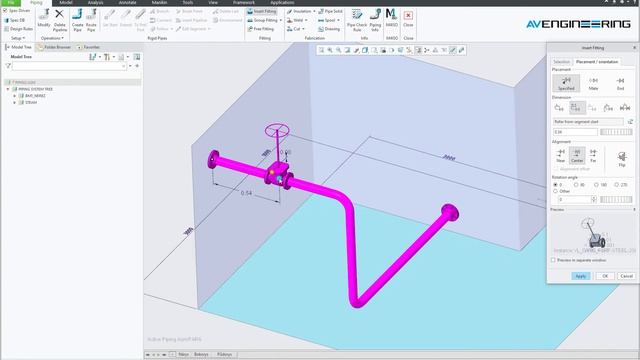Click the Pipe Solid tool
The image size is (640, 360).
(330, 11)
